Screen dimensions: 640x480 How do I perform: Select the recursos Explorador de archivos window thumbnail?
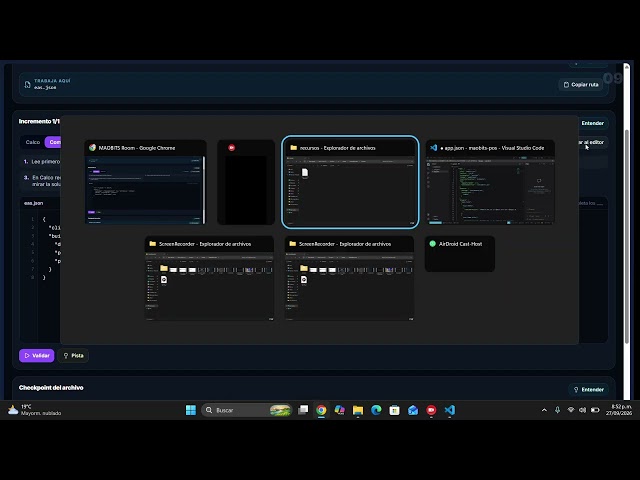(350, 182)
